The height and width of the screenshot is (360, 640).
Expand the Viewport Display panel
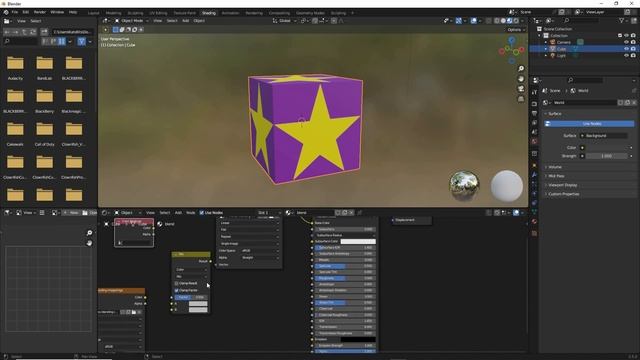pos(563,185)
